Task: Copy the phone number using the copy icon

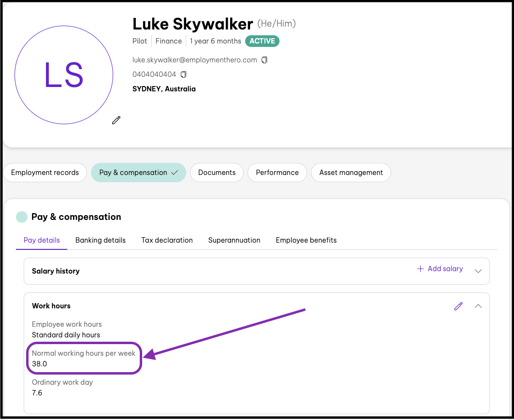Action: 183,74
